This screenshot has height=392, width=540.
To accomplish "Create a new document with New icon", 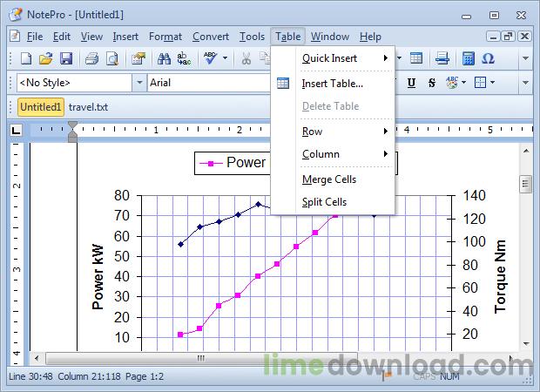I will pyautogui.click(x=26, y=58).
